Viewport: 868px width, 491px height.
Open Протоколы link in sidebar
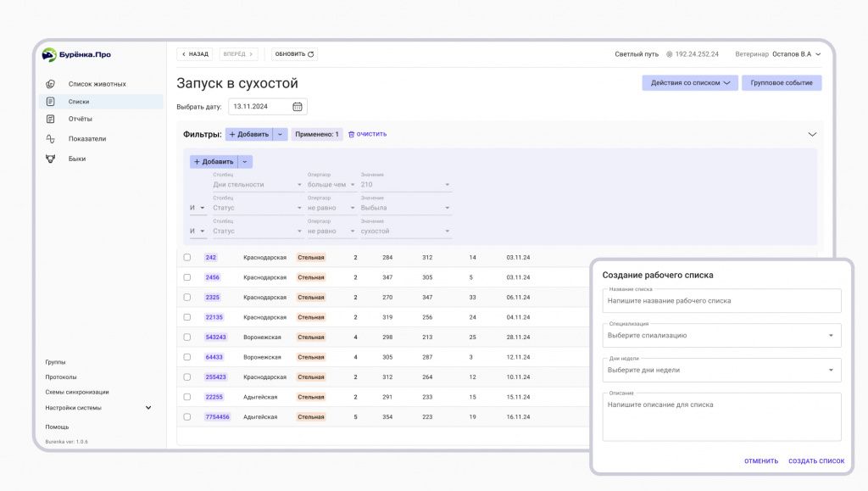tap(61, 377)
